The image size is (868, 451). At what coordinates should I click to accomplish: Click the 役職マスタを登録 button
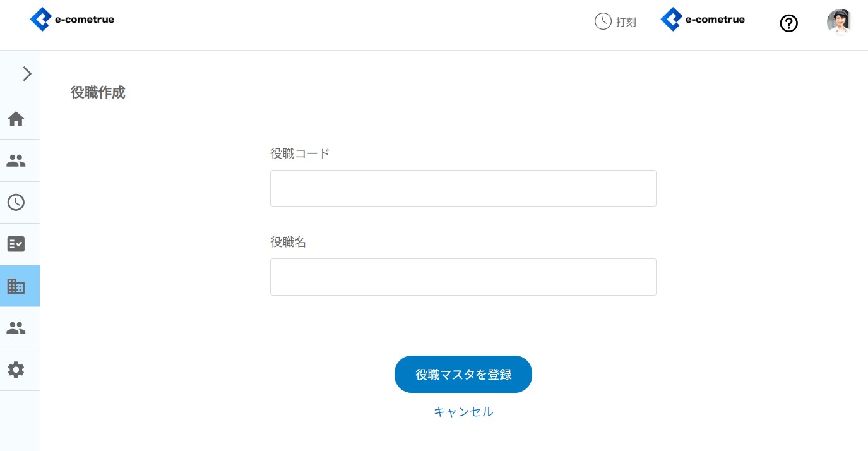point(463,374)
